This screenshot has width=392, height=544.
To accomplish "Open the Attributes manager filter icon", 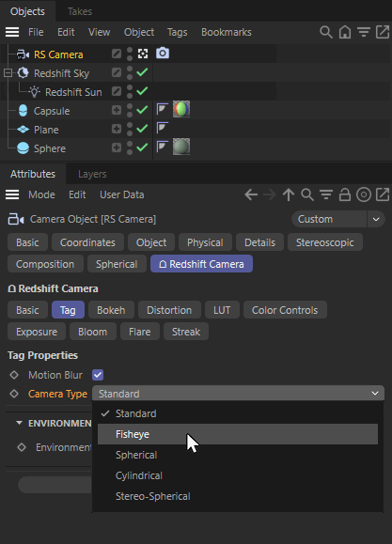I will [326, 194].
